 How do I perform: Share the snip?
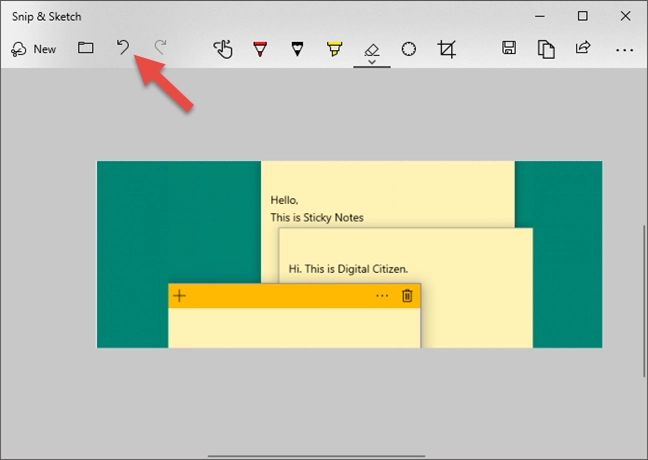583,48
